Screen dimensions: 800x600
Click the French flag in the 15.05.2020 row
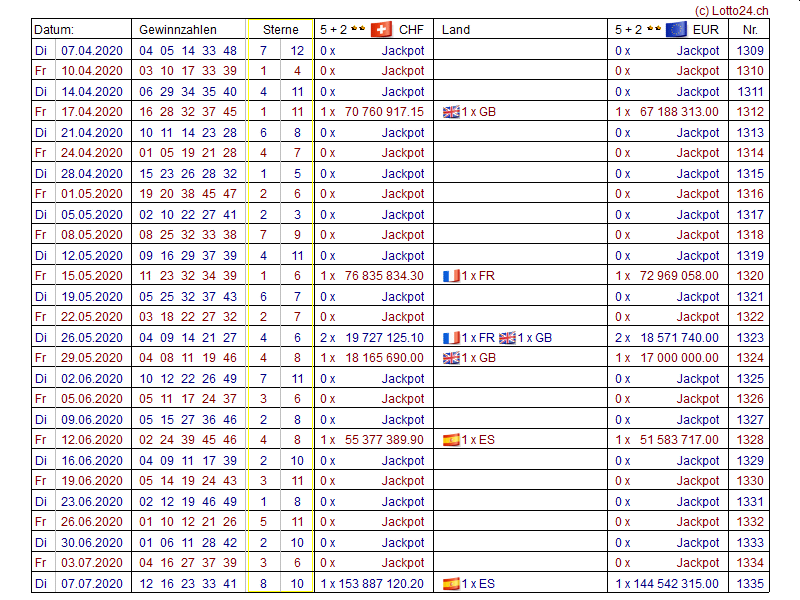pos(451,276)
